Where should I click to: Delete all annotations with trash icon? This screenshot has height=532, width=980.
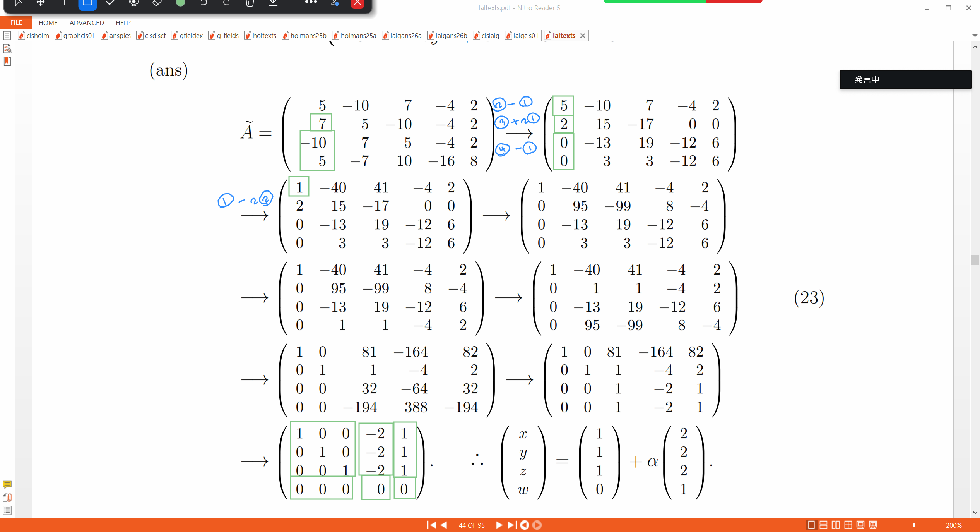[x=250, y=3]
